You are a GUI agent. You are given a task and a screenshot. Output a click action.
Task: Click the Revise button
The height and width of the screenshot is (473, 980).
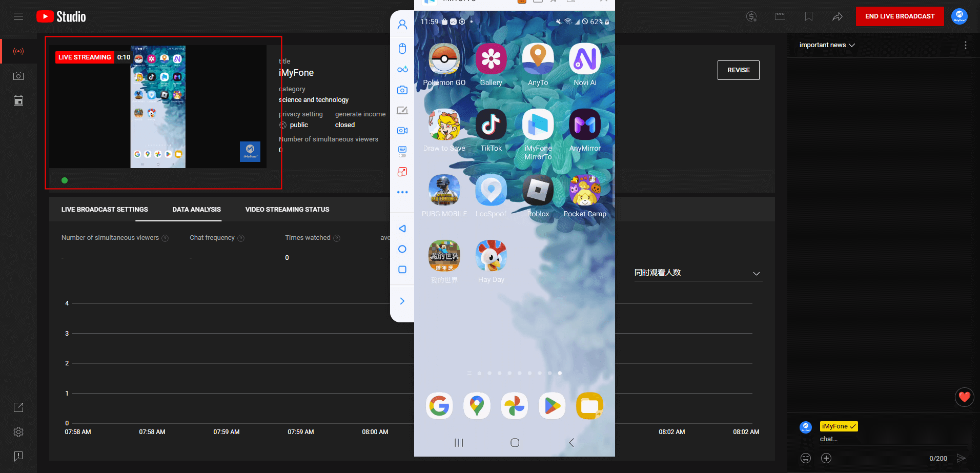point(738,70)
